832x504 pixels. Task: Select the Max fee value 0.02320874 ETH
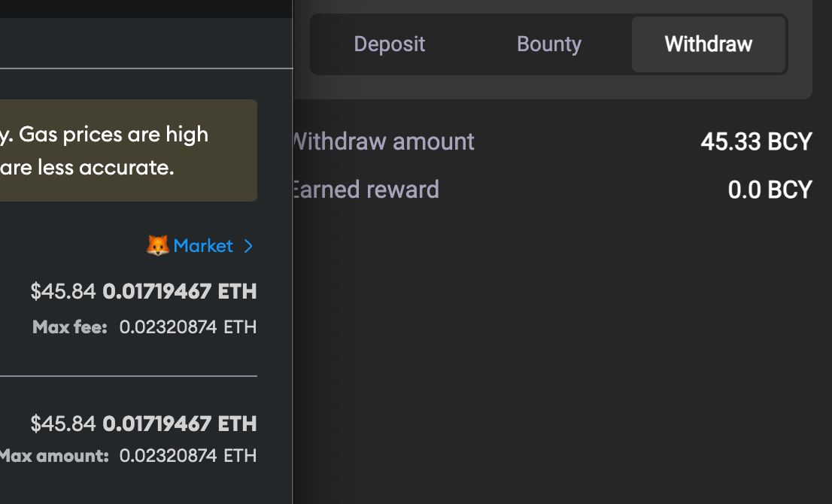click(x=188, y=326)
